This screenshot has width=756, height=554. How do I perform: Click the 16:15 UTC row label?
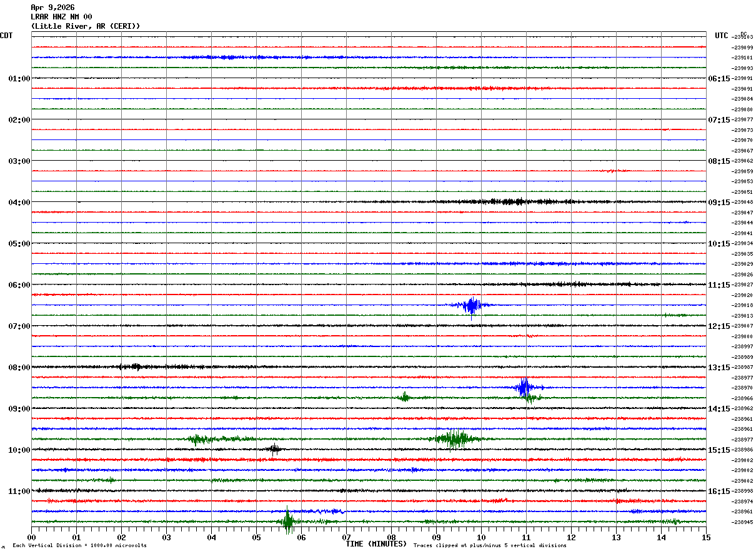pos(719,491)
